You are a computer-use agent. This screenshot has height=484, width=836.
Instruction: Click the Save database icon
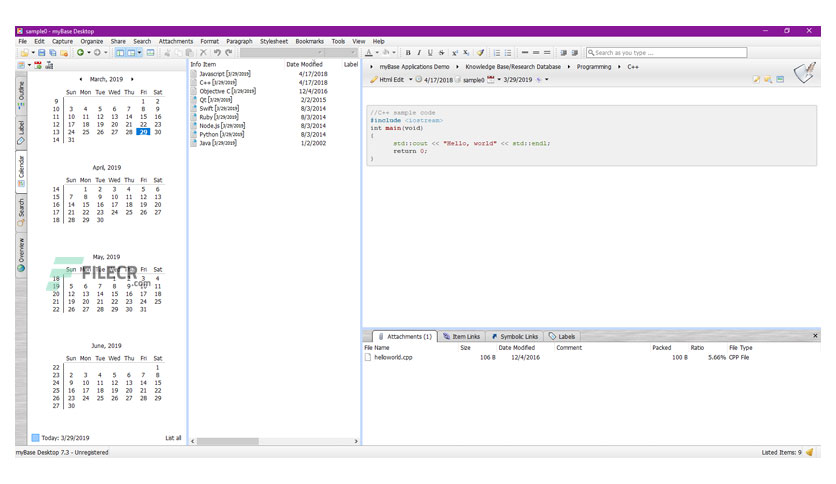[42, 53]
